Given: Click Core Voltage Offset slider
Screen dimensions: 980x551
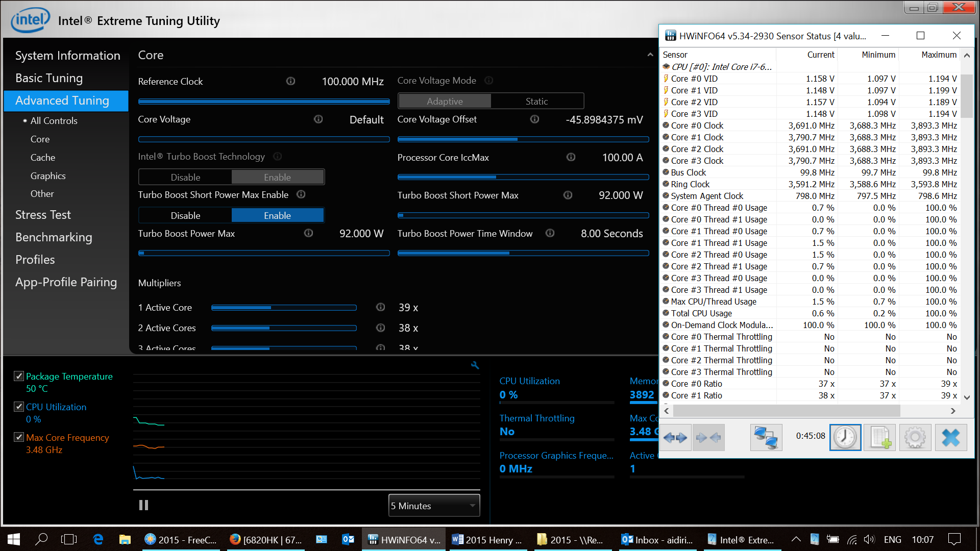Looking at the screenshot, I should 523,139.
